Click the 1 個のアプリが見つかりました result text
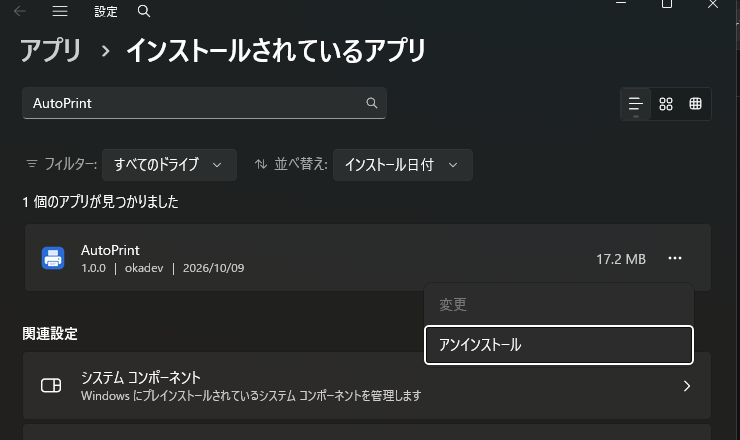 (x=101, y=202)
